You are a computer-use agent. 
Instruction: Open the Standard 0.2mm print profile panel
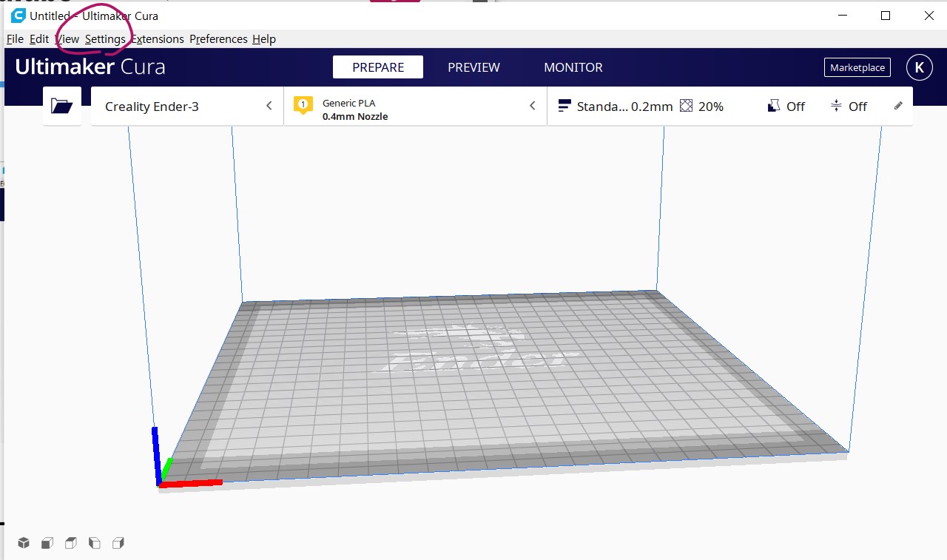pyautogui.click(x=729, y=106)
